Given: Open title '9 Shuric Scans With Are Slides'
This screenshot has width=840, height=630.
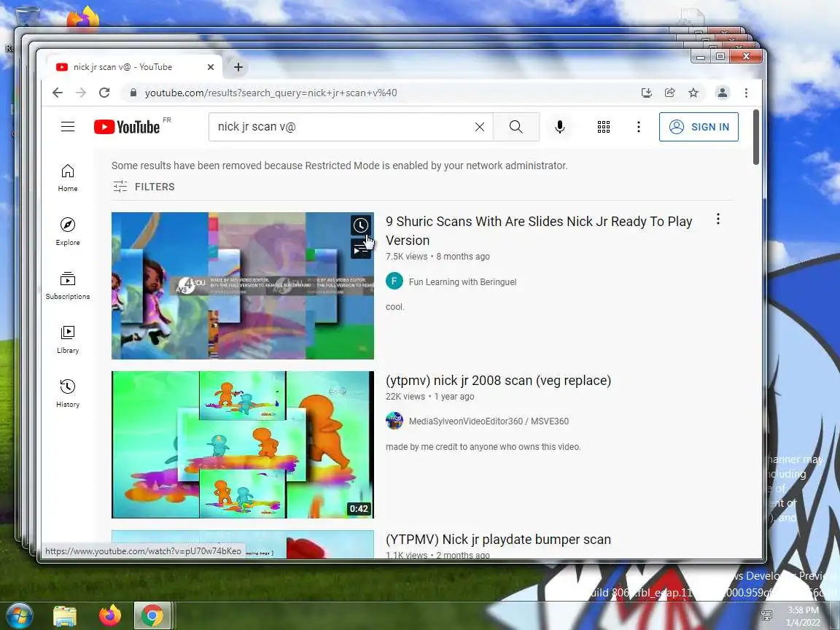Looking at the screenshot, I should (x=539, y=231).
